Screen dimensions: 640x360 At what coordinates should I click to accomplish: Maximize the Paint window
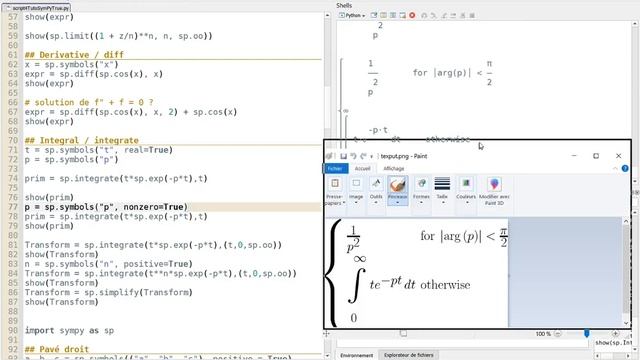pyautogui.click(x=596, y=156)
